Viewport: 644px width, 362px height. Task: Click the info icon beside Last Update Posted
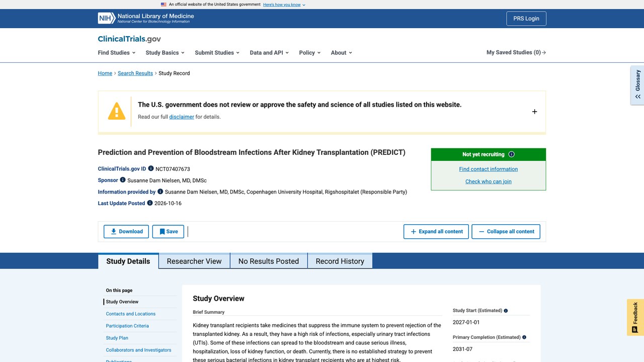150,203
